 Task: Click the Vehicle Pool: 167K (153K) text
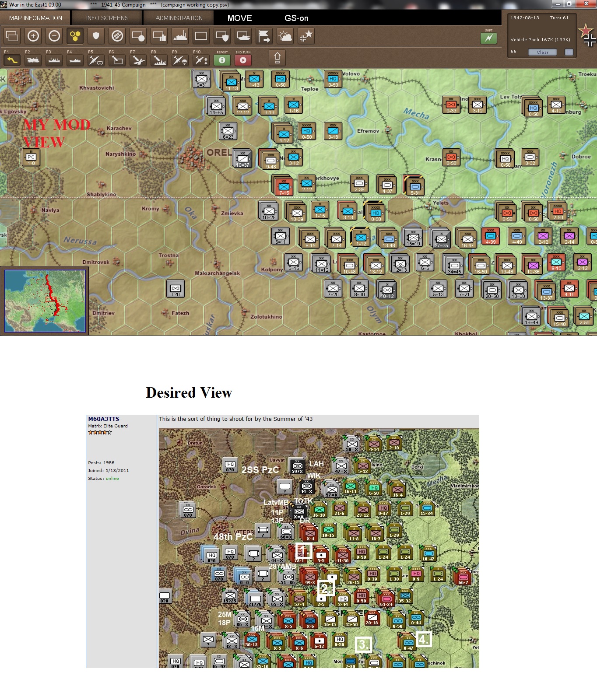click(x=540, y=39)
